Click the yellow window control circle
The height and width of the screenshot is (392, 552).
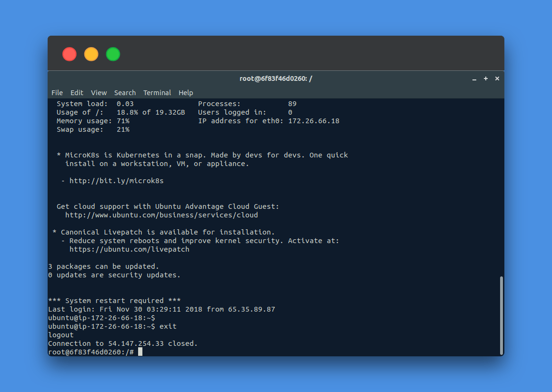(91, 54)
